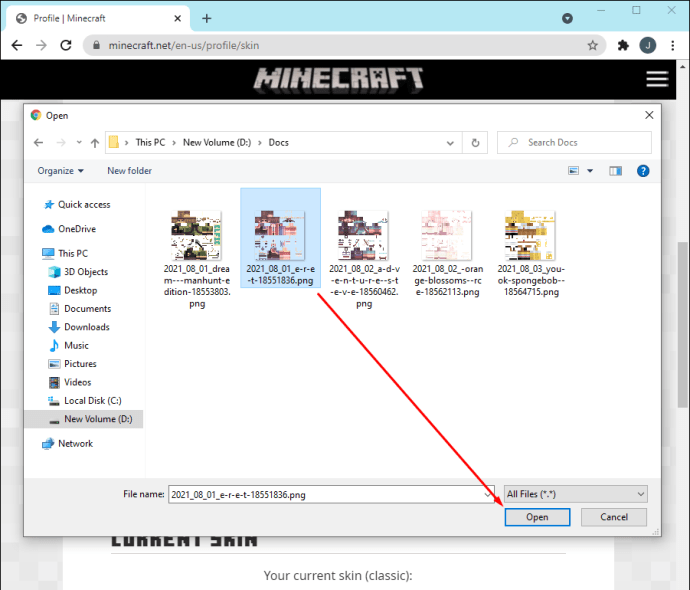The height and width of the screenshot is (590, 690).
Task: Click the Chrome back arrow button
Action: coord(17,45)
